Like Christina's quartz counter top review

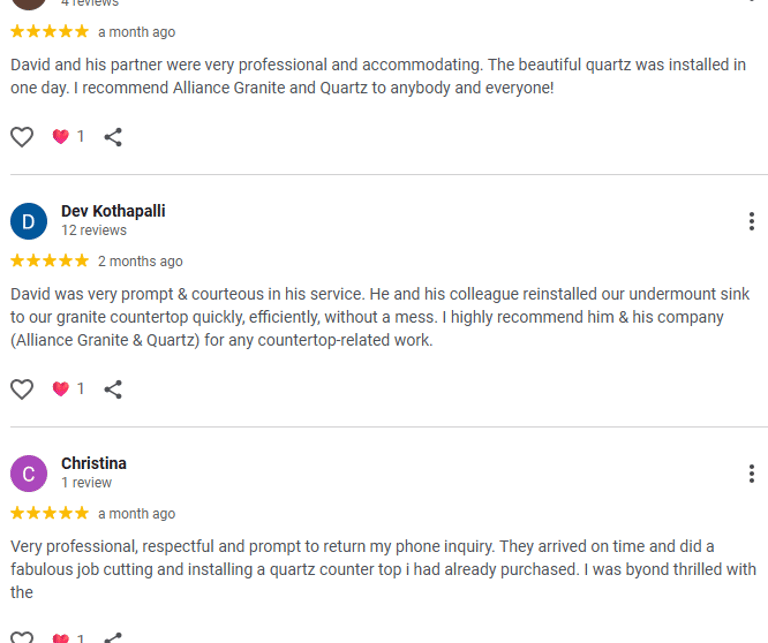pos(22,636)
